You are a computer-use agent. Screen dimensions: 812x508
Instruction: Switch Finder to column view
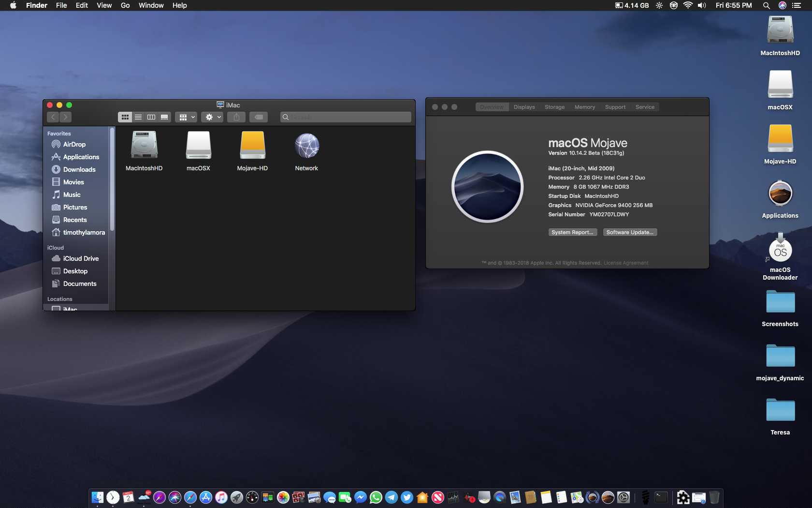coord(151,117)
